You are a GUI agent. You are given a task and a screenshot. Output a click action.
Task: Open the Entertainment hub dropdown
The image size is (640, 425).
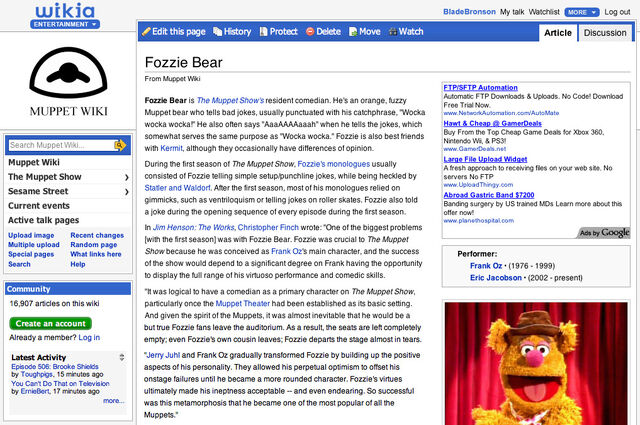click(65, 24)
